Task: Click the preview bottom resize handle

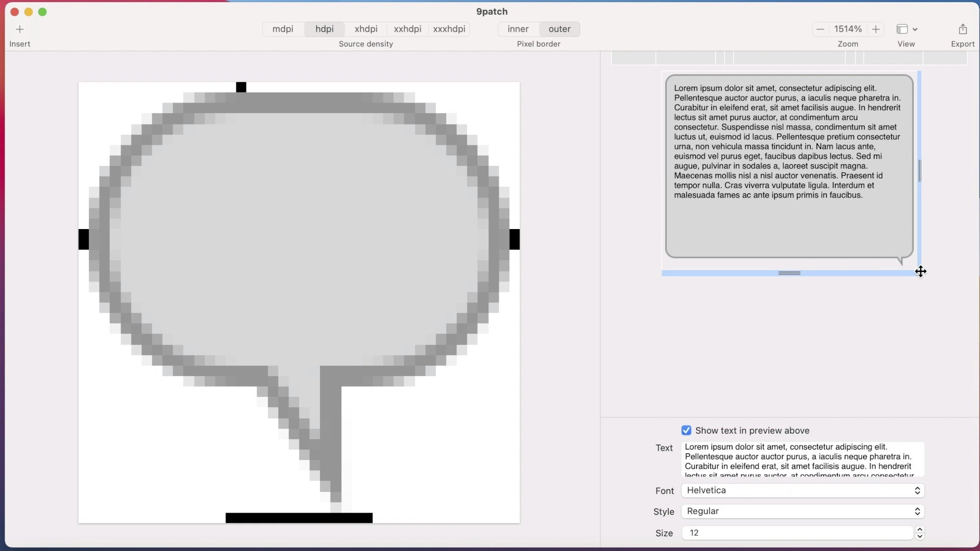Action: pyautogui.click(x=789, y=273)
